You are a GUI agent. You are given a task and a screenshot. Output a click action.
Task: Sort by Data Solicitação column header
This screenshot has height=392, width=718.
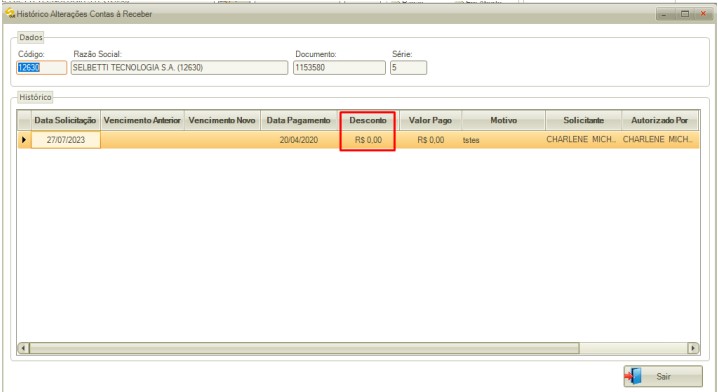[x=65, y=120]
